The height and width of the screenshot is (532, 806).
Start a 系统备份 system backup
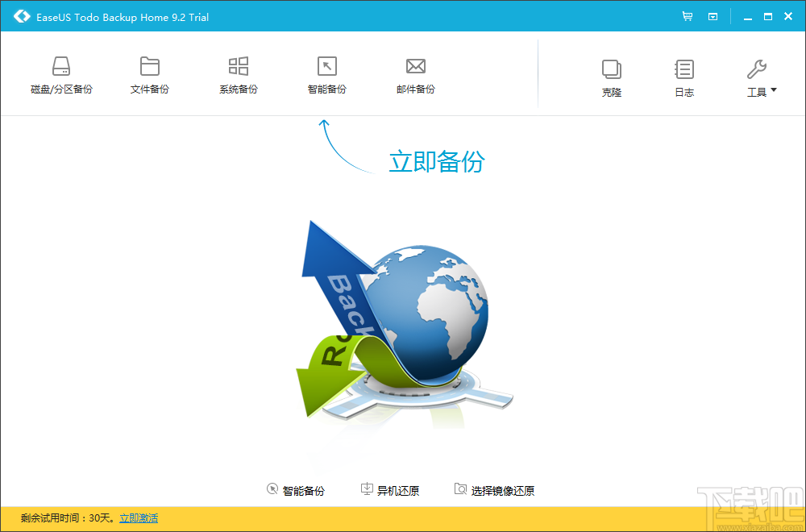pyautogui.click(x=238, y=73)
